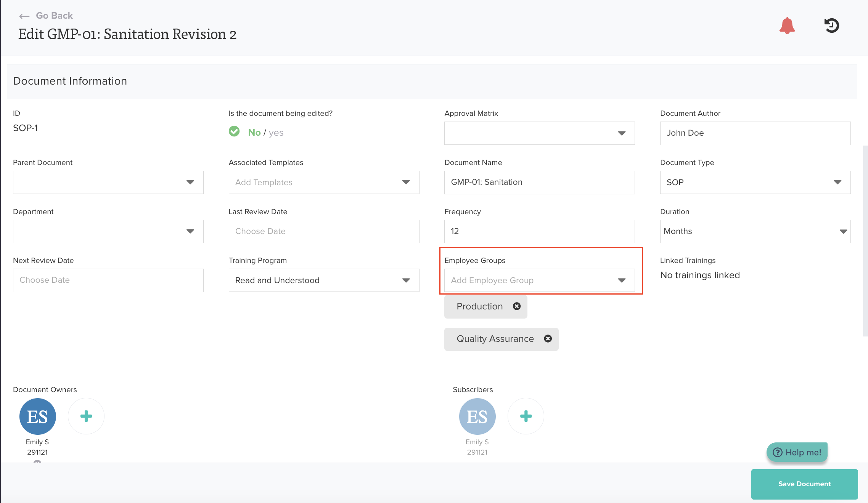Add a new subscriber with plus icon
Image resolution: width=868 pixels, height=503 pixels.
tap(526, 416)
